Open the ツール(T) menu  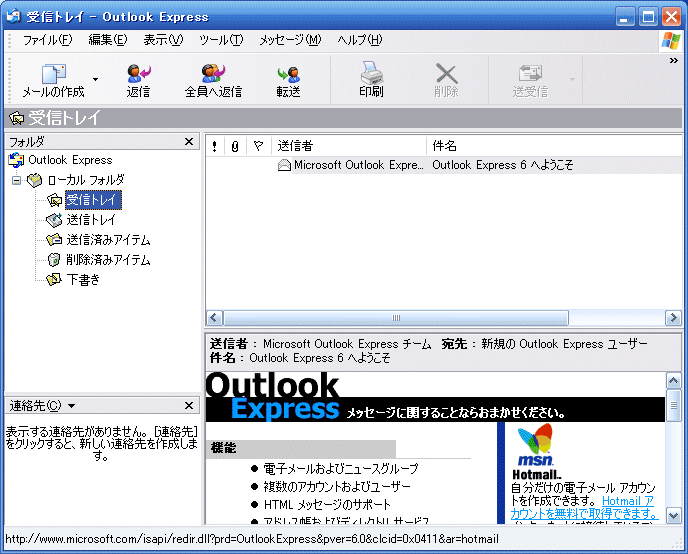[221, 40]
